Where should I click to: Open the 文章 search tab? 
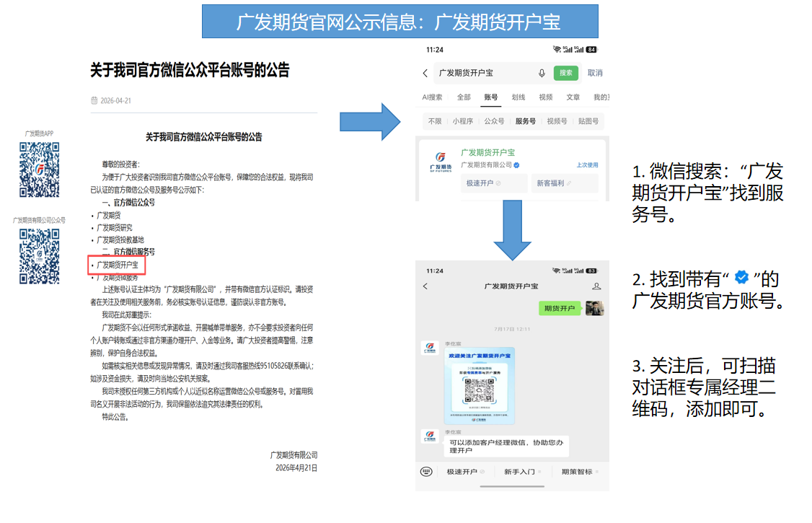[x=573, y=97]
